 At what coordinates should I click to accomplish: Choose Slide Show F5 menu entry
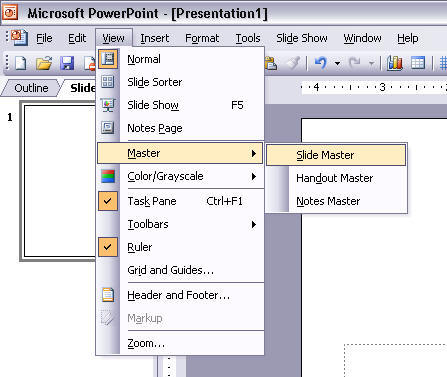coord(180,105)
